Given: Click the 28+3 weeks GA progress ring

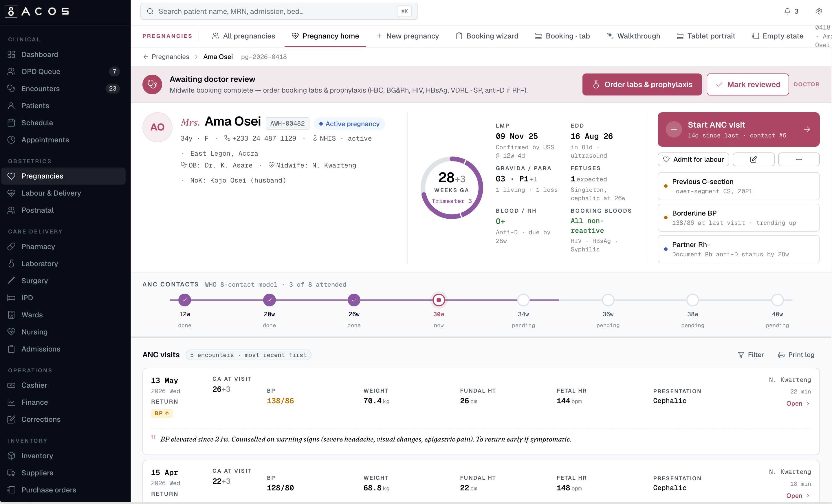Looking at the screenshot, I should point(452,188).
